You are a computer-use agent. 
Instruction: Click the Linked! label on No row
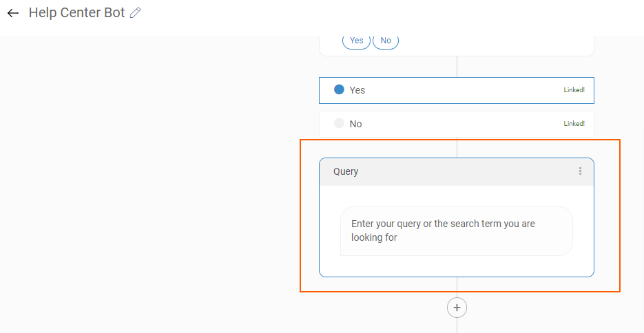[574, 124]
